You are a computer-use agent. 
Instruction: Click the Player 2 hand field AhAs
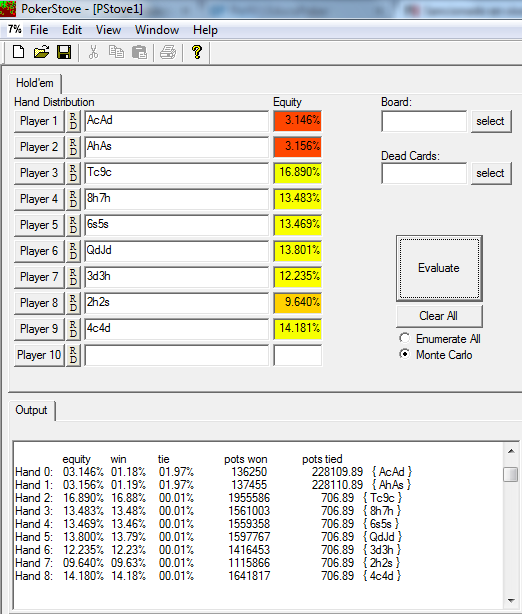pos(177,147)
